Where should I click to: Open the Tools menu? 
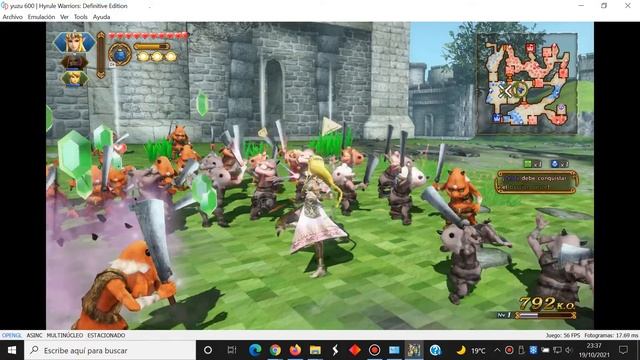click(80, 17)
